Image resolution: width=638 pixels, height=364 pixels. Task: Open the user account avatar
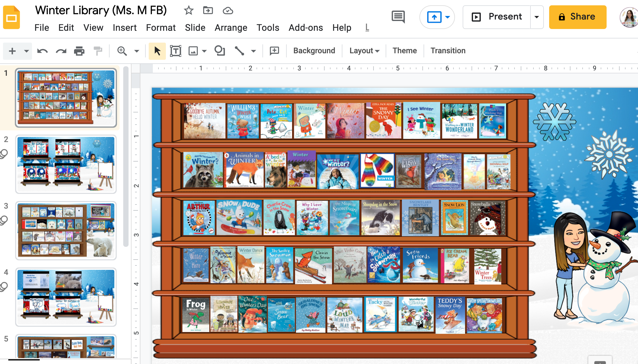pyautogui.click(x=629, y=17)
